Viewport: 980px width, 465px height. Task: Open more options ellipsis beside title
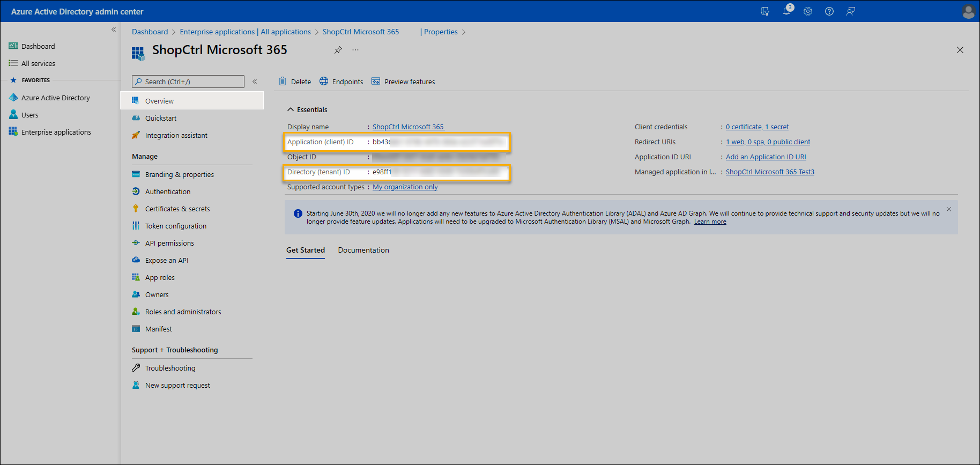(355, 50)
